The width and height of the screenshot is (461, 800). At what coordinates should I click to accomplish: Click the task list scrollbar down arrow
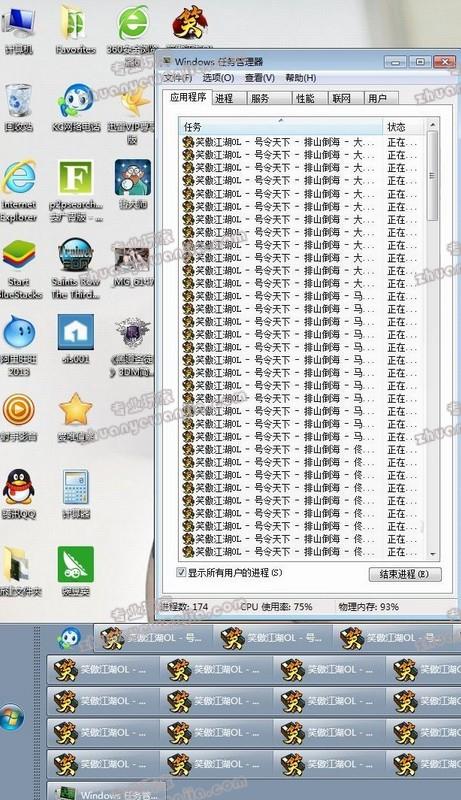[432, 554]
